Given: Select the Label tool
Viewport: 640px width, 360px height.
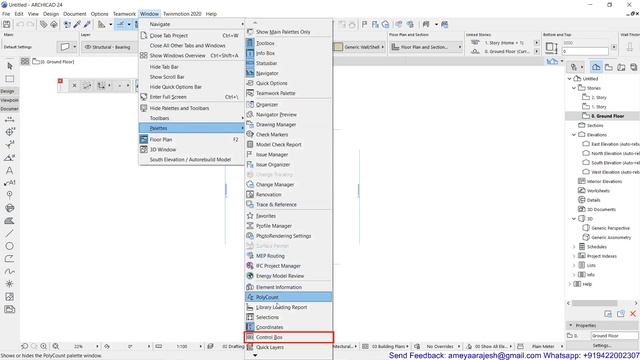Looking at the screenshot, I should click(9, 183).
